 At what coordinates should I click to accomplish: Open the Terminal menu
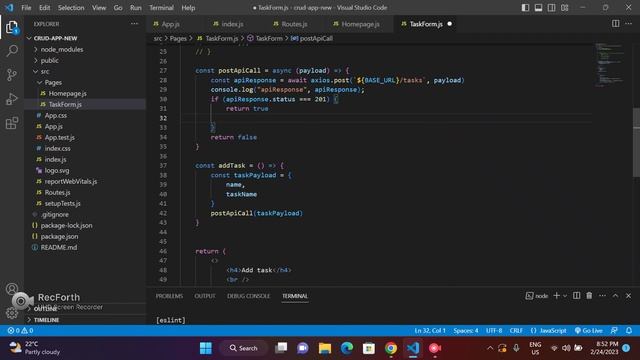[161, 8]
